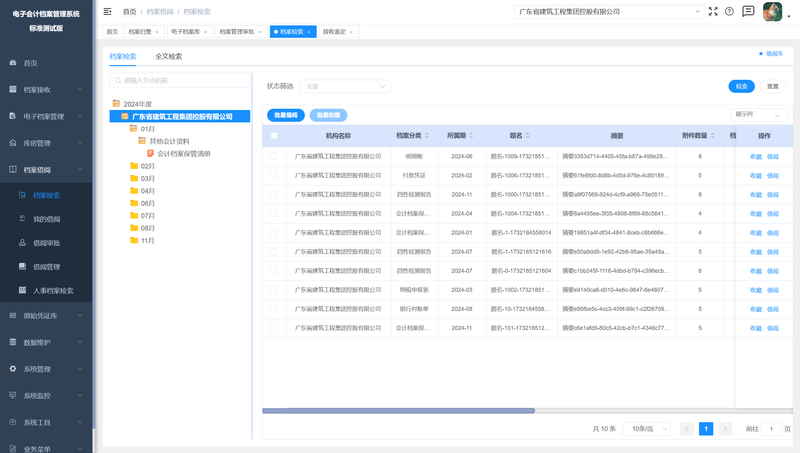Viewport: 800px width, 453px height.
Task: Open the company selector dropdown in header
Action: [x=609, y=11]
